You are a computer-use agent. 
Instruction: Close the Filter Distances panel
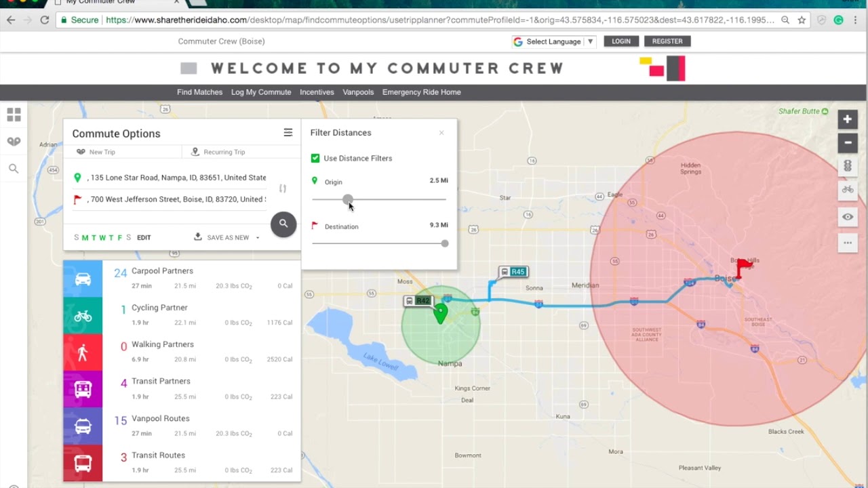coord(441,133)
